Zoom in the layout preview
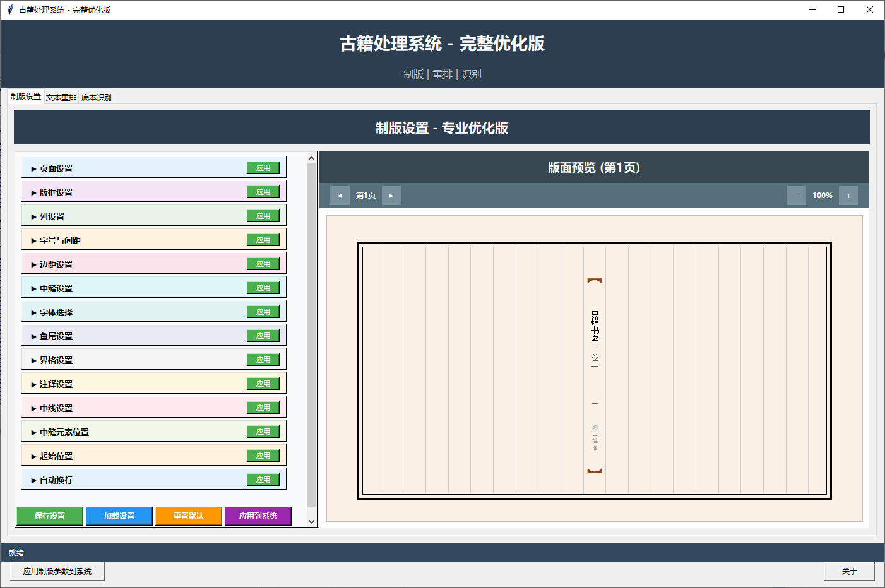Image resolution: width=885 pixels, height=588 pixels. 848,195
